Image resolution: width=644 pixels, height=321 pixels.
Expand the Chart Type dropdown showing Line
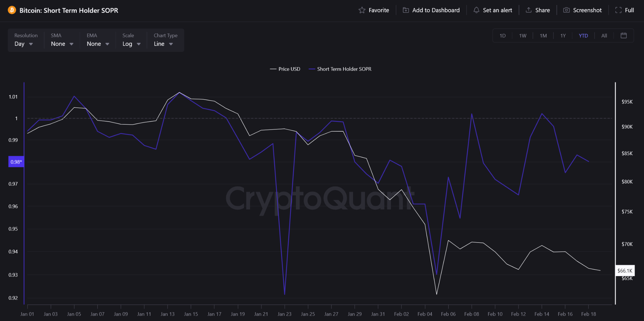pyautogui.click(x=163, y=44)
